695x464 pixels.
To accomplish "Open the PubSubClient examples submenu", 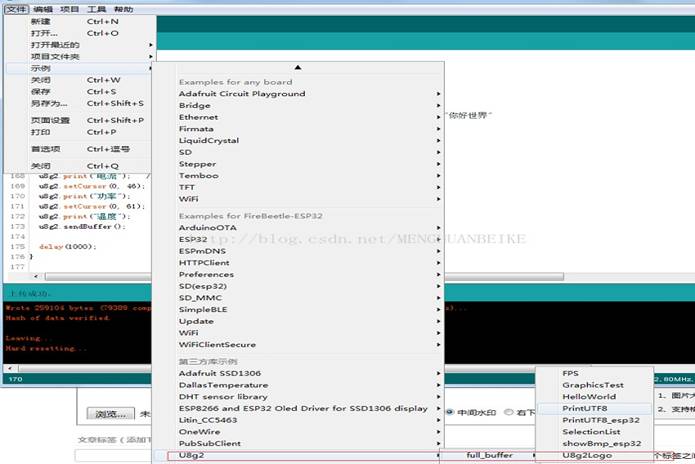I will tap(298, 444).
